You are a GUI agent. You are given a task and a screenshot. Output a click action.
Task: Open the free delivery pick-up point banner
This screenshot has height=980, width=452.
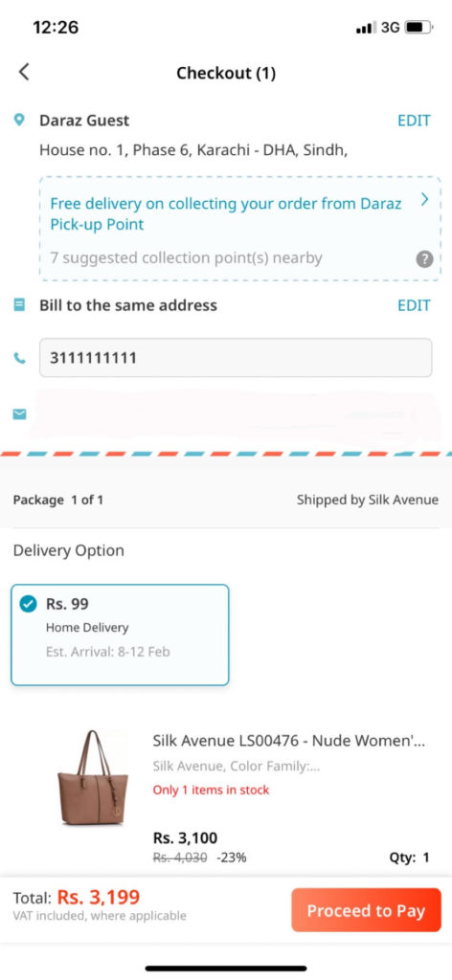(x=240, y=228)
